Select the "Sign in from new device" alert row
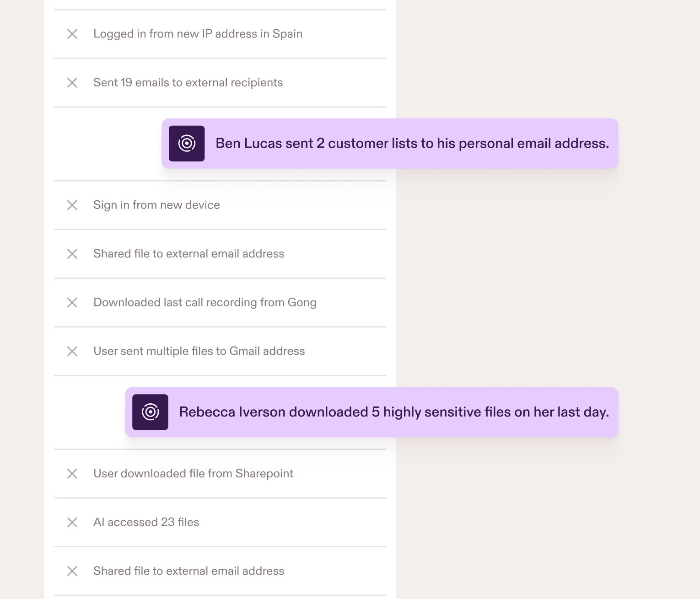The height and width of the screenshot is (599, 700). (x=156, y=205)
